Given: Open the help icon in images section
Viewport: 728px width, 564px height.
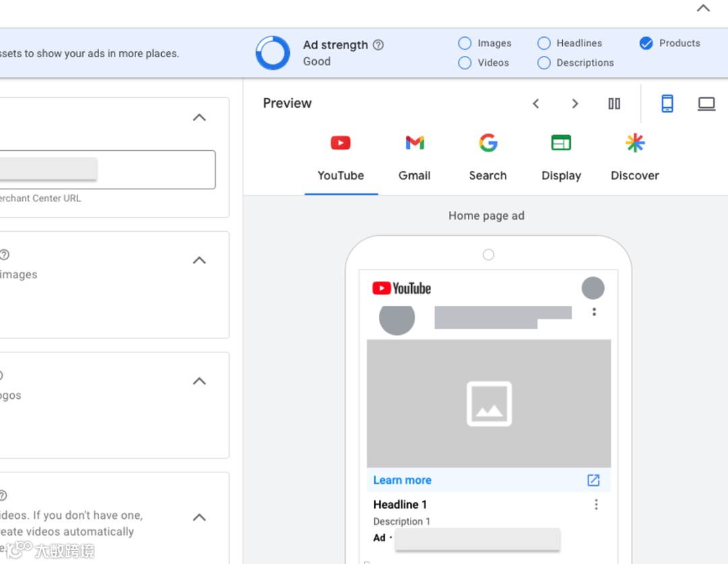Looking at the screenshot, I should (4, 255).
